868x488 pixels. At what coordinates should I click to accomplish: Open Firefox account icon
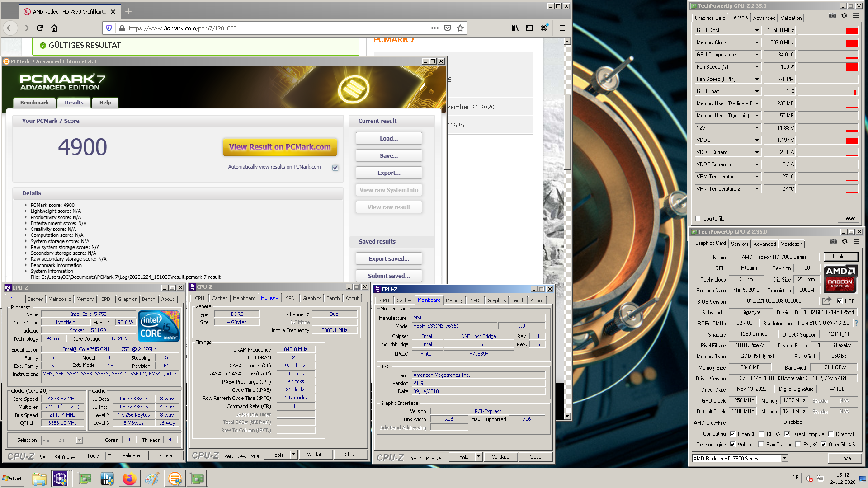pos(544,28)
